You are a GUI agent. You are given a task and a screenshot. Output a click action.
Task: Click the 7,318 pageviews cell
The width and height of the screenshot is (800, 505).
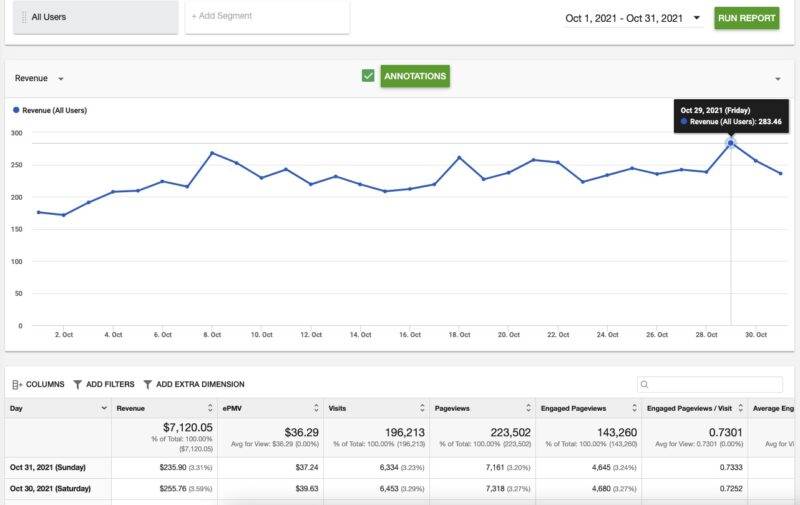(x=495, y=489)
